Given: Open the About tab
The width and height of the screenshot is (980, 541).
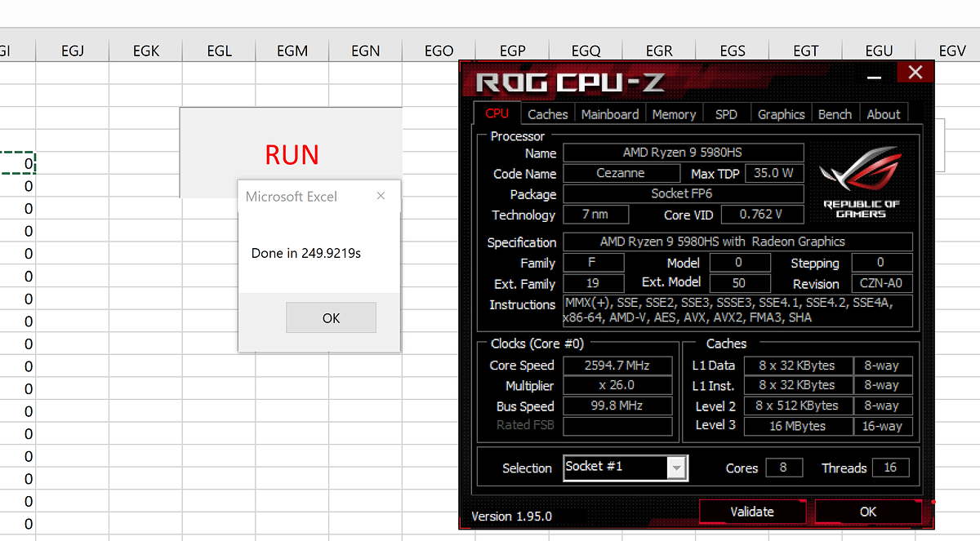Looking at the screenshot, I should tap(883, 114).
